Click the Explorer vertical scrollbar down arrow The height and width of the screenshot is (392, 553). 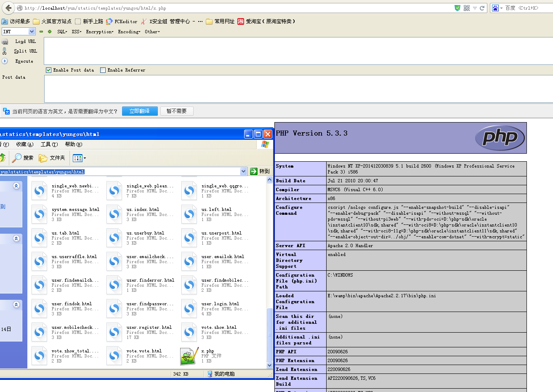[270, 365]
